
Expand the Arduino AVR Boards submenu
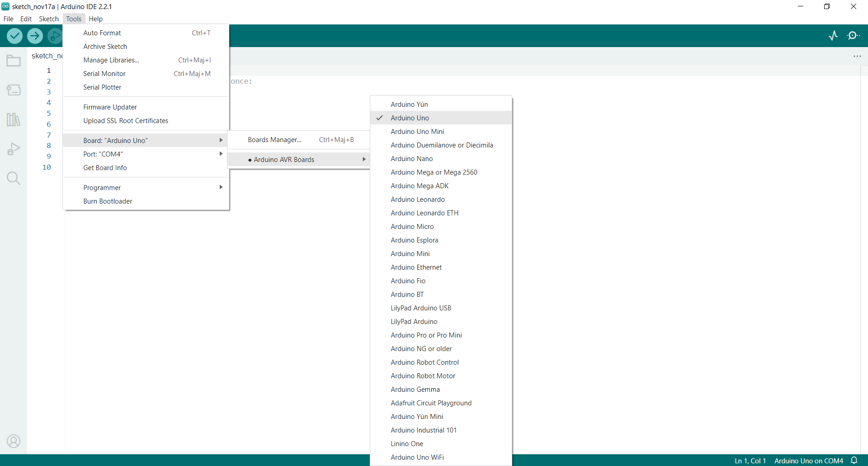[299, 159]
